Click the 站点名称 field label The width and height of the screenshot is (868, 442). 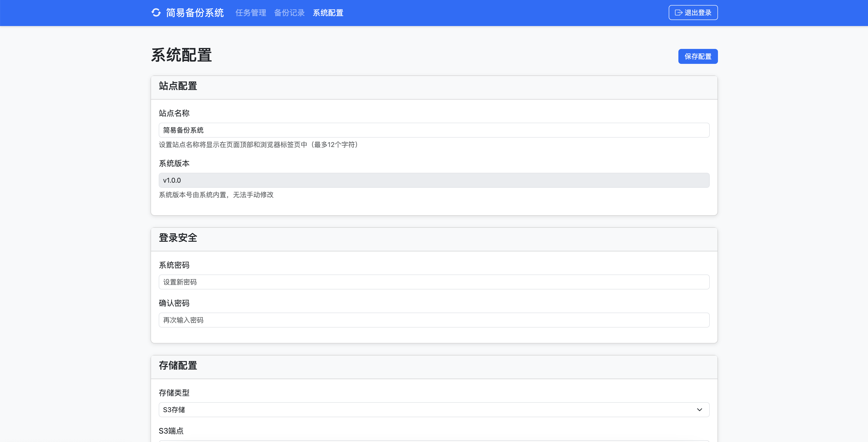click(174, 114)
